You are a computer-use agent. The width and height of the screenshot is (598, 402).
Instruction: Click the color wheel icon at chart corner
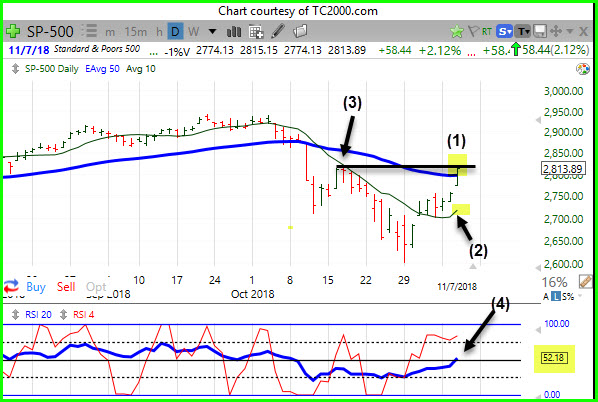click(582, 69)
